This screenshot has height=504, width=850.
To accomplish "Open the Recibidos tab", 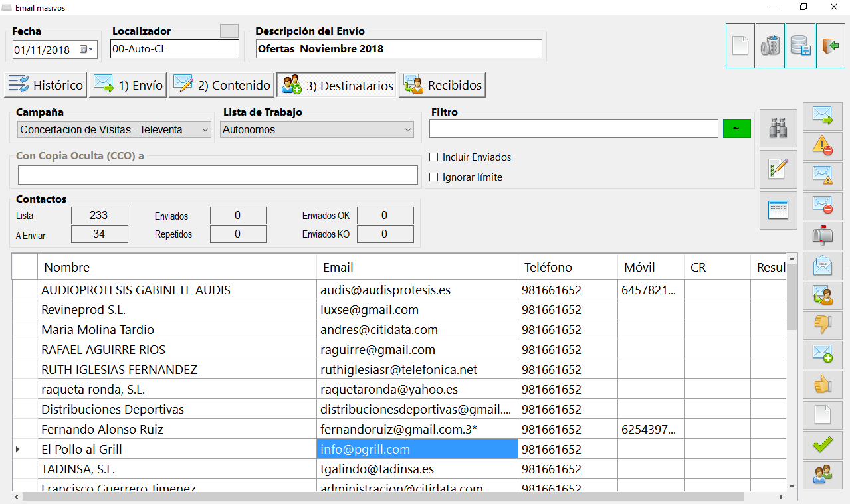I will tap(443, 85).
